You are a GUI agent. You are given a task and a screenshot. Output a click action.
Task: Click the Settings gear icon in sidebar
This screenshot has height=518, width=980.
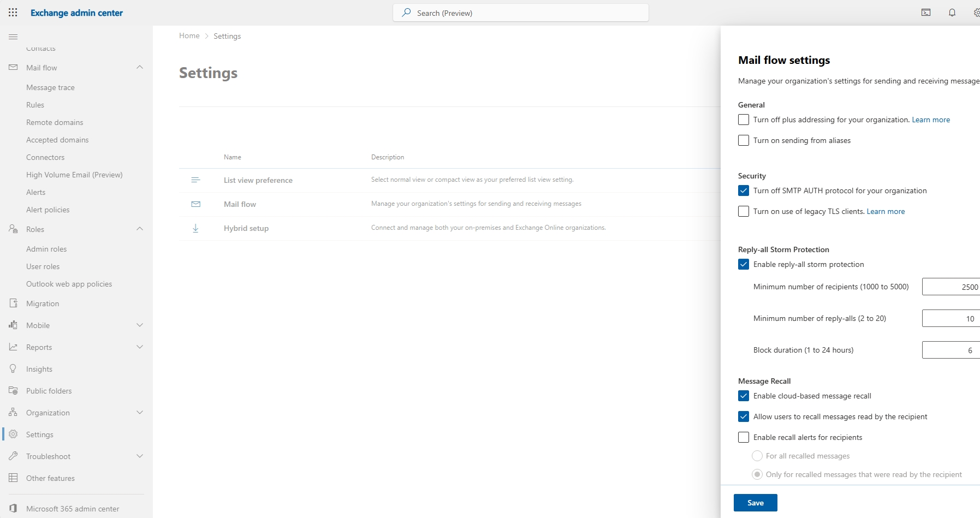pyautogui.click(x=13, y=434)
